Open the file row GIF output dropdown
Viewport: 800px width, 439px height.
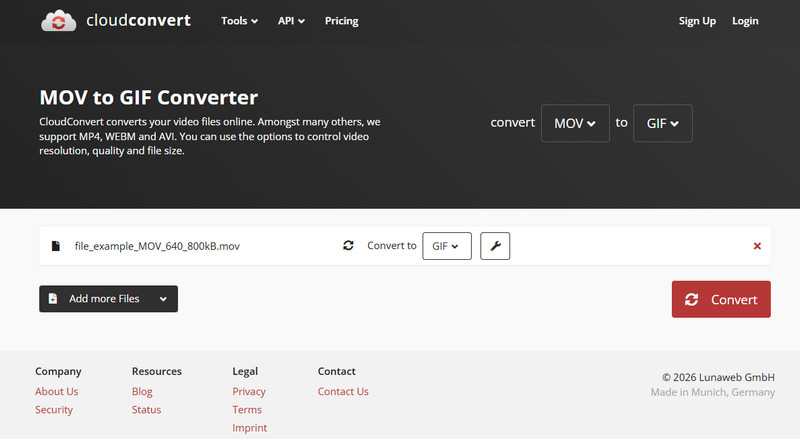[x=447, y=246]
